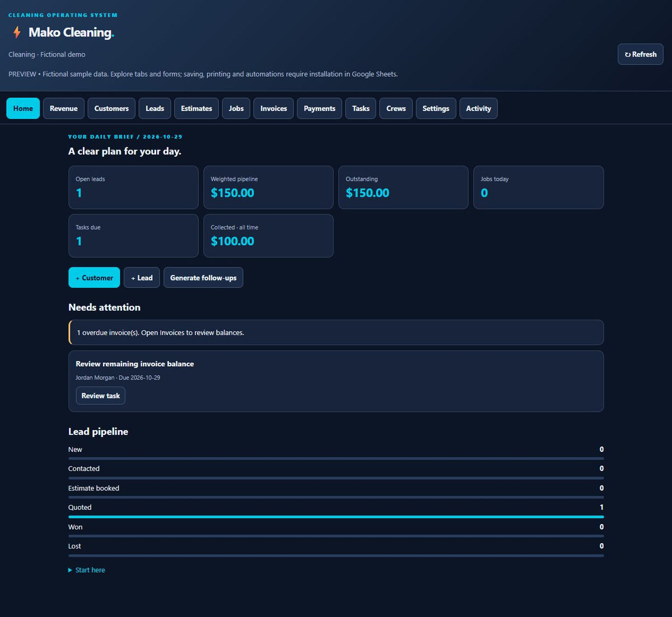Switch to the Payments tab
The height and width of the screenshot is (617, 672).
coord(320,109)
